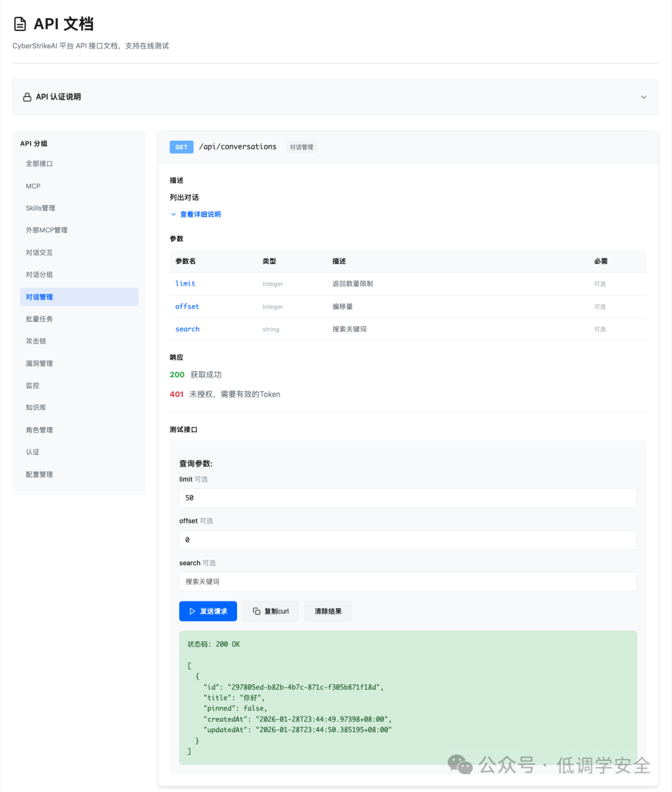Viewport: 672px width, 792px height.
Task: Click the search parameter name in table
Action: coord(187,329)
